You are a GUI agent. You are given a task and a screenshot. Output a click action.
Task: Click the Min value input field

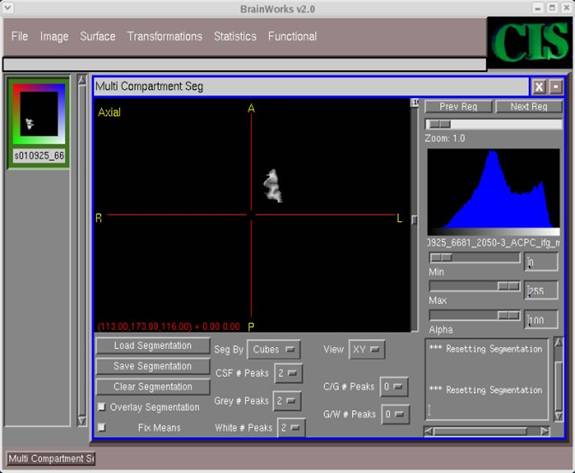tap(541, 262)
